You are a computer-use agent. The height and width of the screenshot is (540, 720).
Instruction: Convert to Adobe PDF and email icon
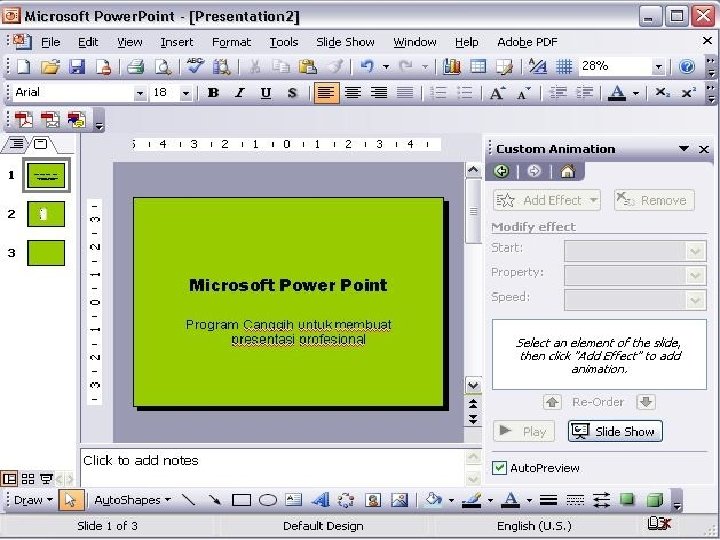[50, 119]
